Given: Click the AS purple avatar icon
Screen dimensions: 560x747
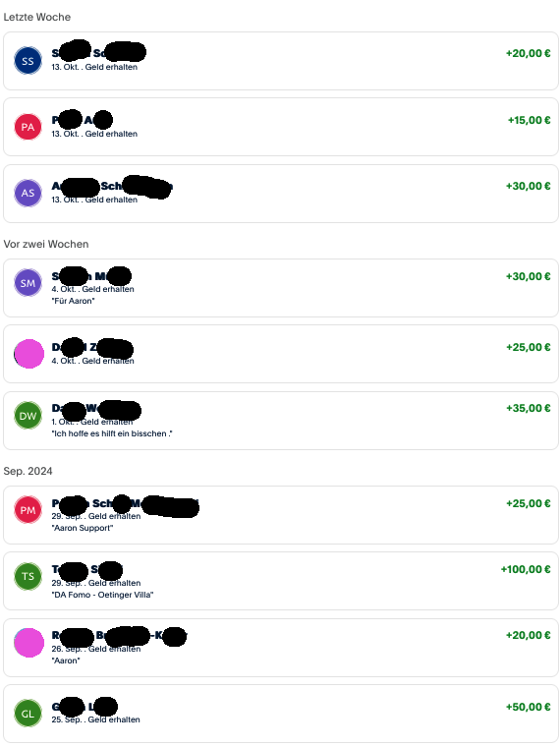Looking at the screenshot, I should coord(28,193).
